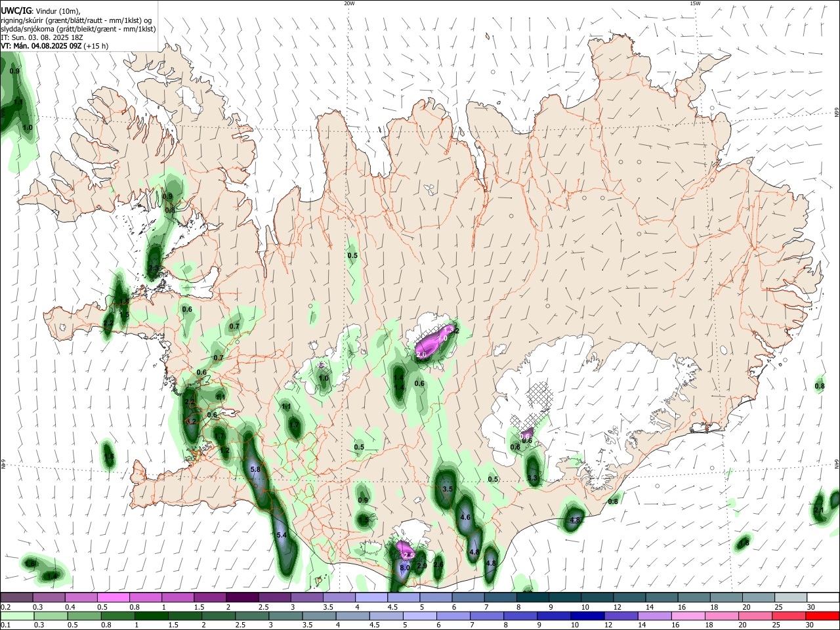Click the top-row lavender swatch between 4 and 4.5

(x=371, y=597)
